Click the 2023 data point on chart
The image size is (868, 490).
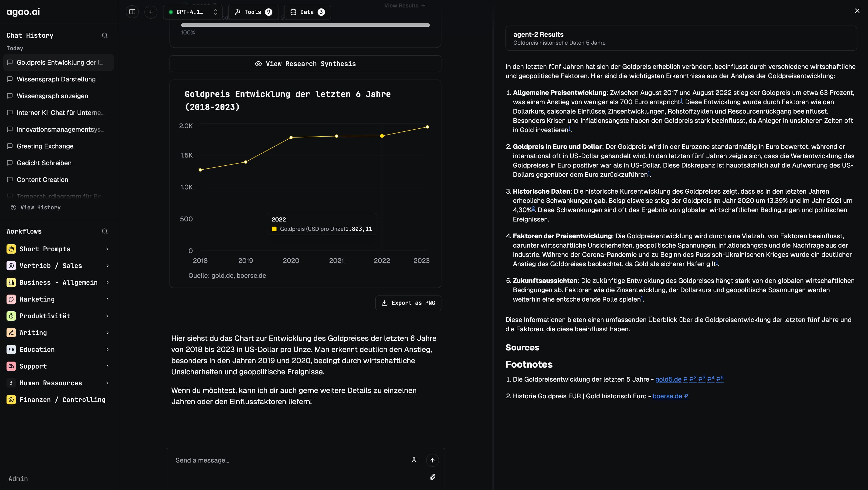[427, 127]
